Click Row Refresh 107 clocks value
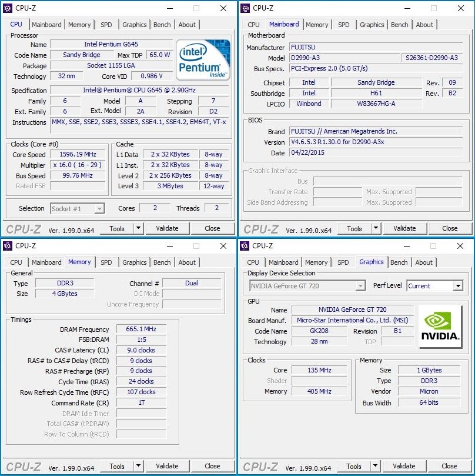The width and height of the screenshot is (475, 476). click(141, 392)
